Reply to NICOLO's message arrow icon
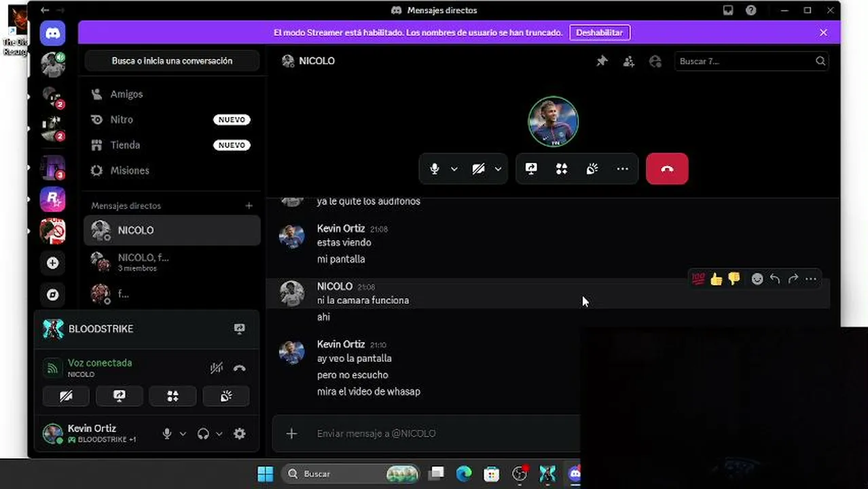This screenshot has height=489, width=868. coord(775,278)
